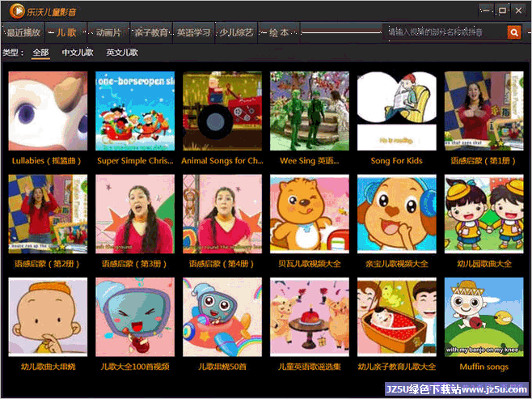Viewport: 532px width, 399px height.
Task: Click the 贝瓦儿歌视频大全 title text
Action: point(310,264)
